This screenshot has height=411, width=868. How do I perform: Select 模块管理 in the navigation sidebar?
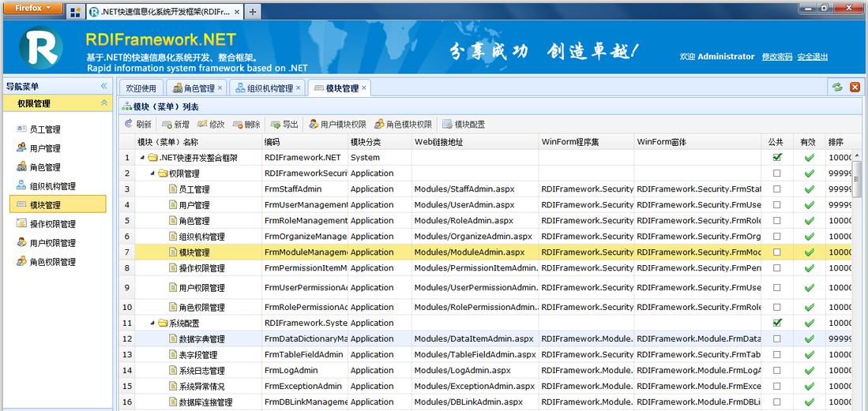click(58, 204)
